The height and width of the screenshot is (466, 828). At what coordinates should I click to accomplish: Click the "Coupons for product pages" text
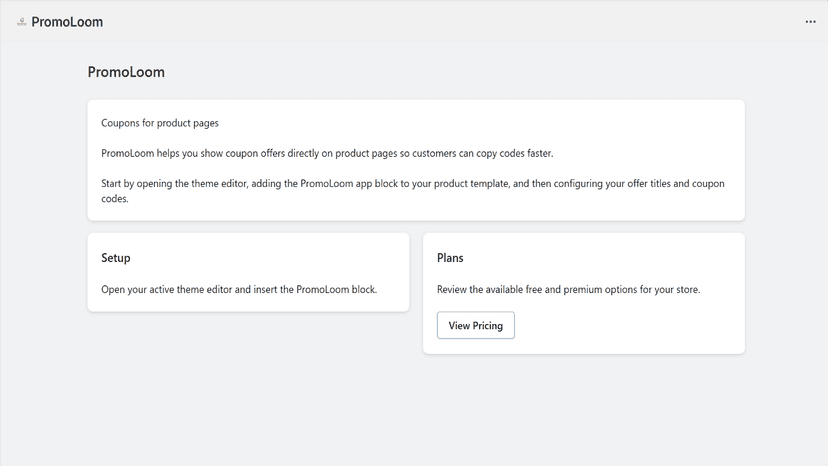160,123
